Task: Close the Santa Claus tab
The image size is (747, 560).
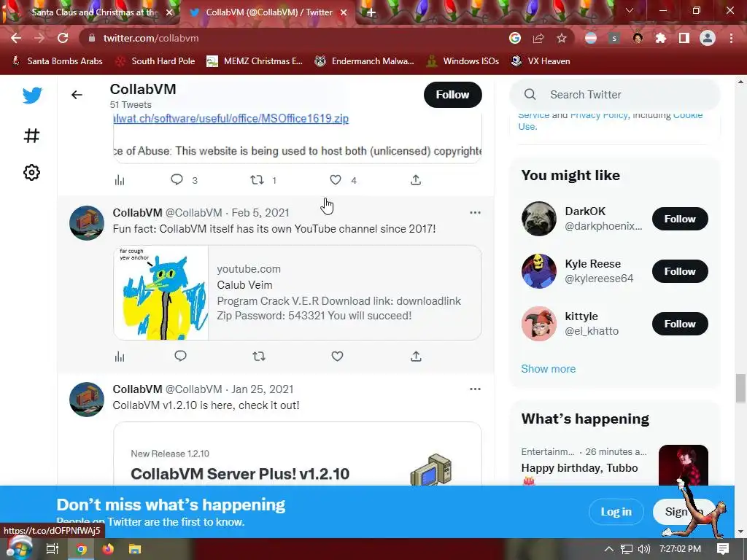Action: pos(169,12)
